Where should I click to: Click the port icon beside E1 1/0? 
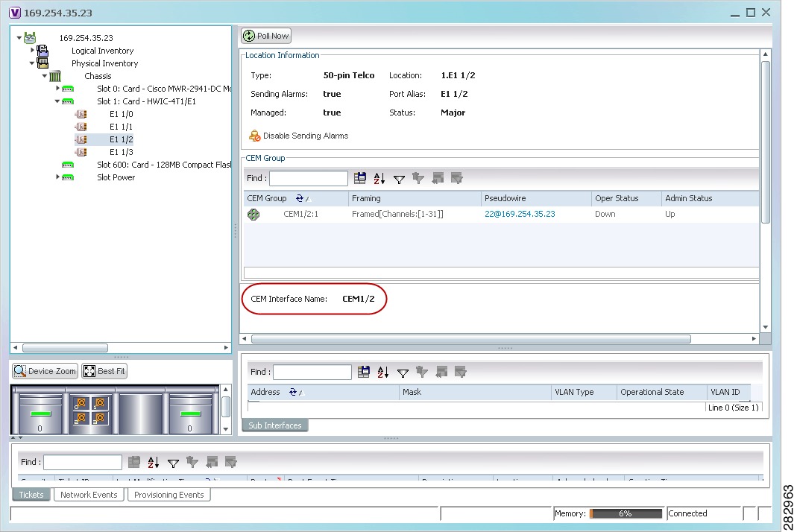(81, 114)
